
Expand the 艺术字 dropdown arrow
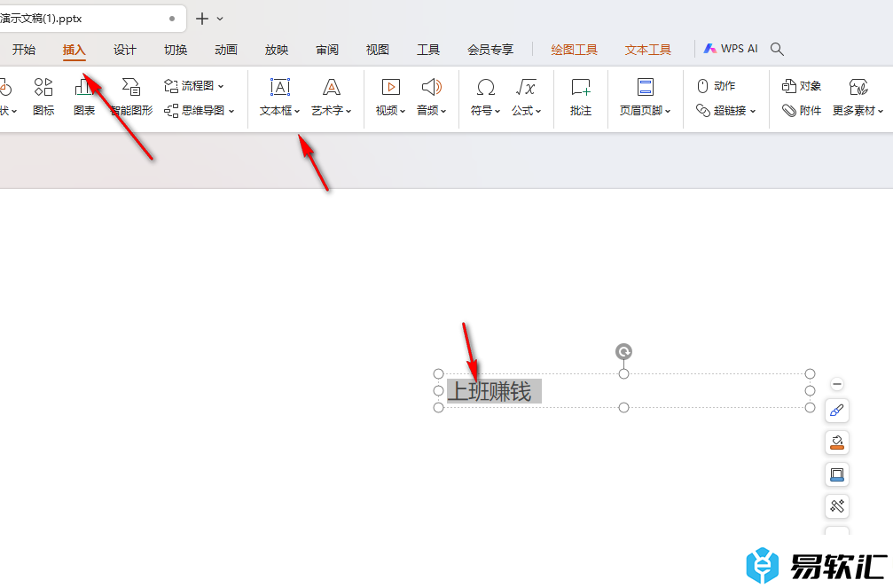click(349, 111)
